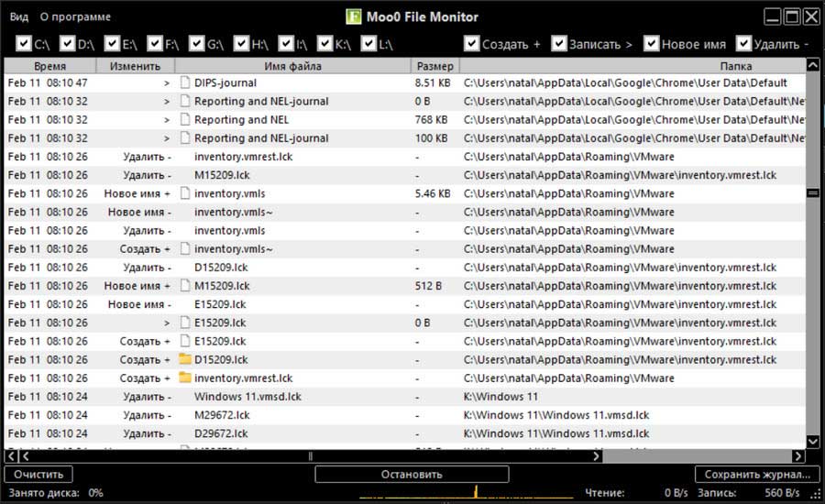The height and width of the screenshot is (504, 825).
Task: Select the D29672.lck deleted row
Action: click(404, 433)
